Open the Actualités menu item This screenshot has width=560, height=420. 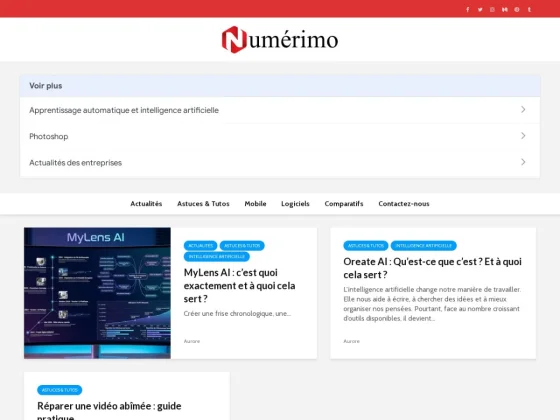(x=146, y=204)
